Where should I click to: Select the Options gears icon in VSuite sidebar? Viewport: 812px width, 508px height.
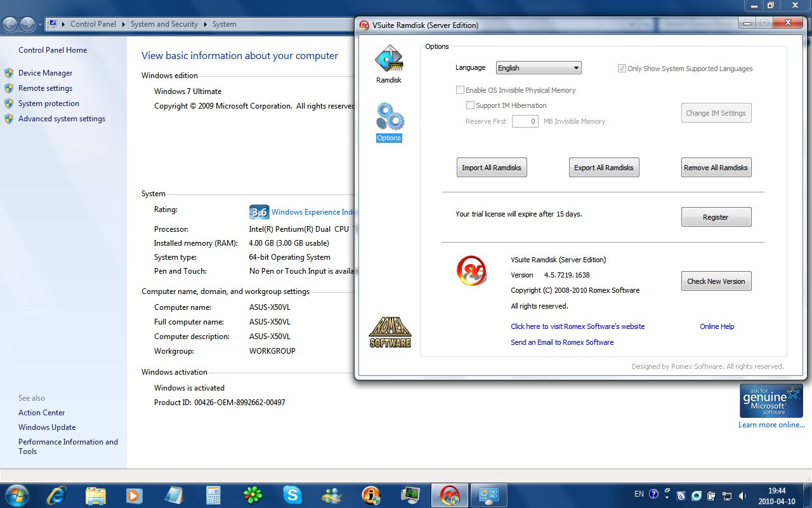coord(390,116)
